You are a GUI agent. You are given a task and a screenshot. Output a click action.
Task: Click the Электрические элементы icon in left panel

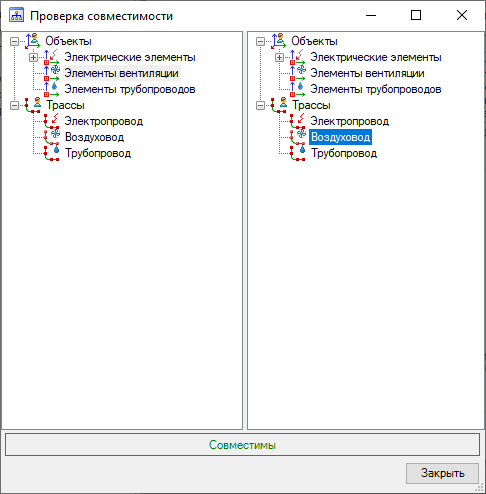click(52, 57)
